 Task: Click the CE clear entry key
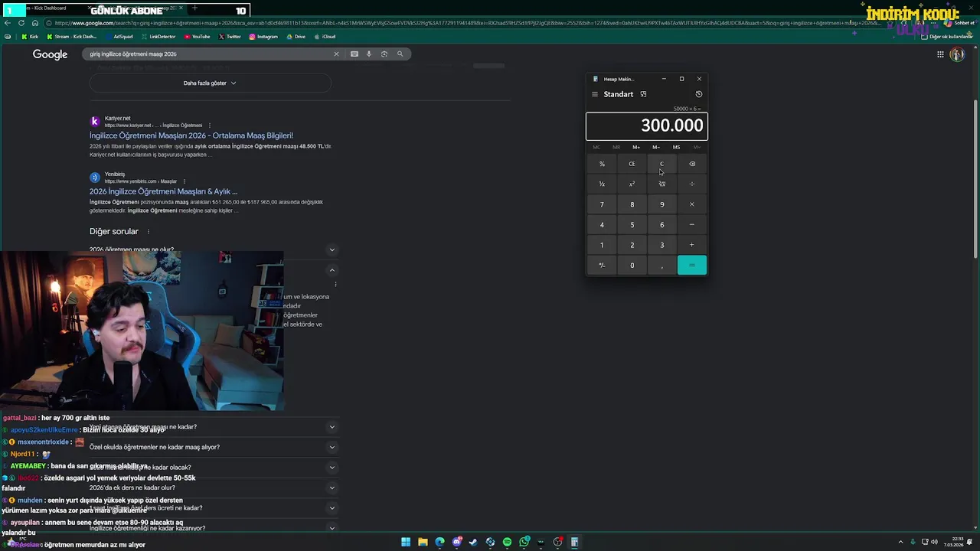632,164
